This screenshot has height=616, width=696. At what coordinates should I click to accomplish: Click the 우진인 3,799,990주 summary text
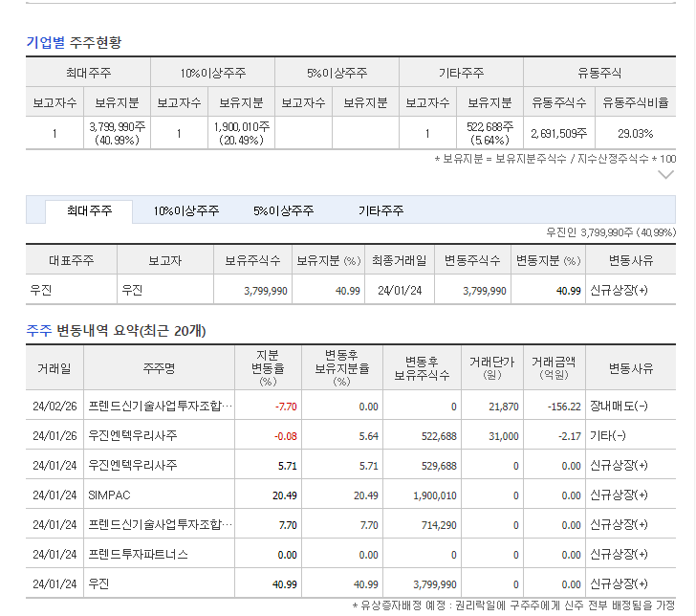tap(611, 232)
